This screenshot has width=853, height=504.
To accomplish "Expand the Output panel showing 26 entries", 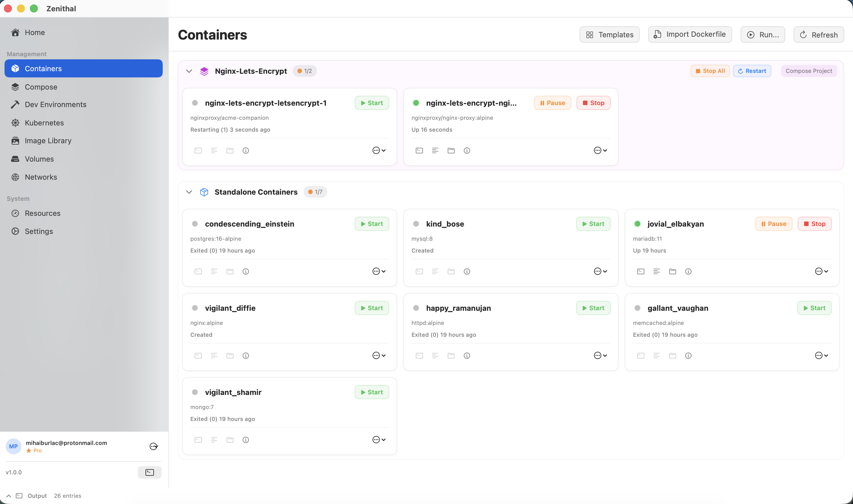I will click(8, 496).
